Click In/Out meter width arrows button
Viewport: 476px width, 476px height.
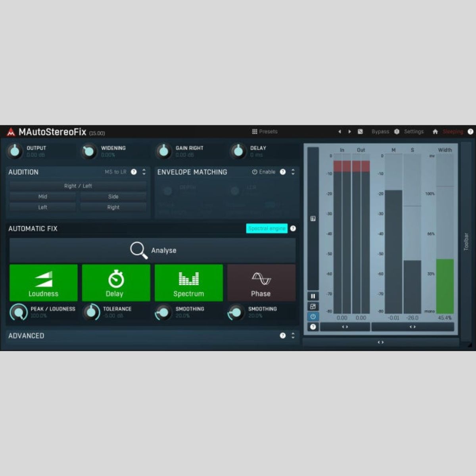point(345,327)
